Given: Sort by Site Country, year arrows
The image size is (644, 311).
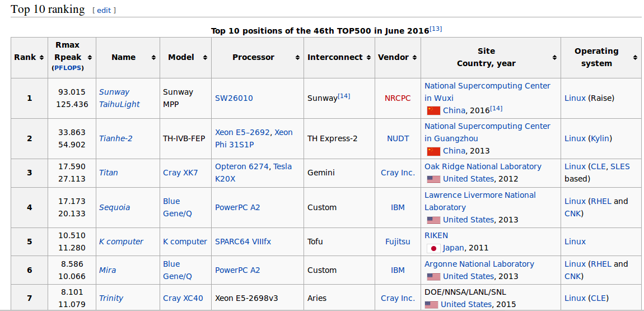Looking at the screenshot, I should point(554,58).
